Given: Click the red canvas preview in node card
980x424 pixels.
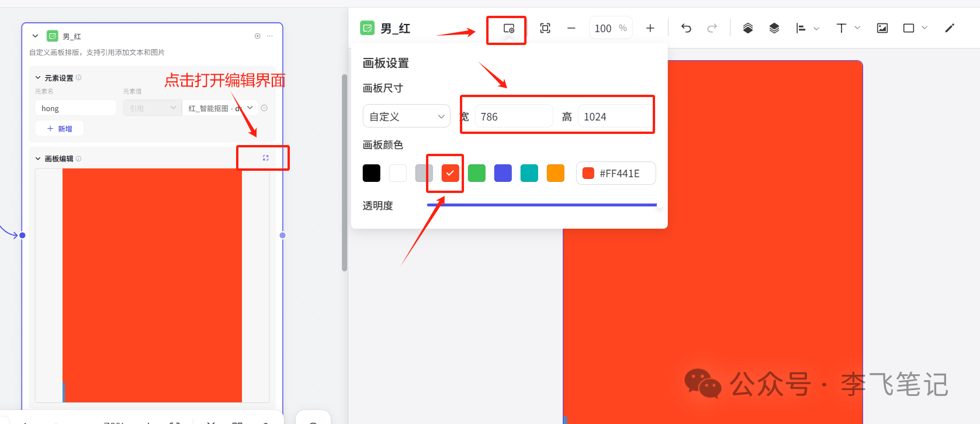Looking at the screenshot, I should (x=152, y=285).
